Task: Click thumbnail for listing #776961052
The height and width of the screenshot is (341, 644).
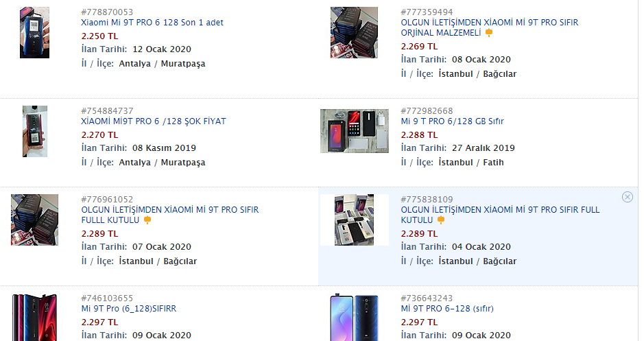Action: (x=34, y=220)
